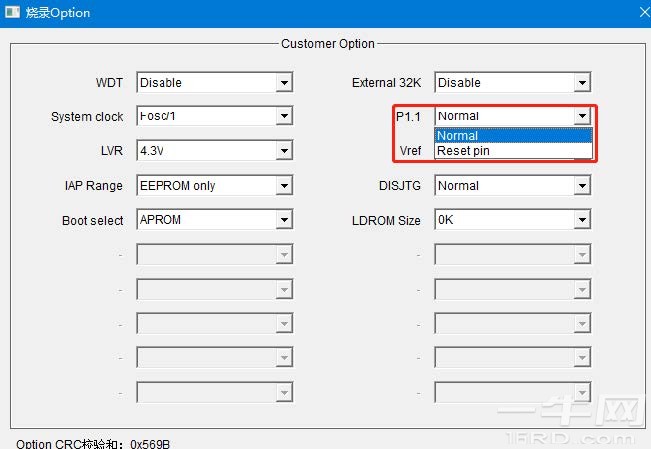Open the DISJTG dropdown
Viewport: 651px width, 449px height.
(582, 186)
